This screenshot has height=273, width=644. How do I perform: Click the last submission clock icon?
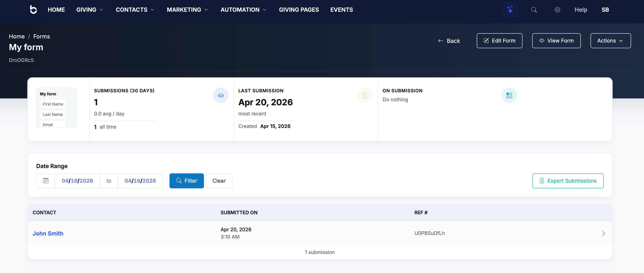pos(365,95)
